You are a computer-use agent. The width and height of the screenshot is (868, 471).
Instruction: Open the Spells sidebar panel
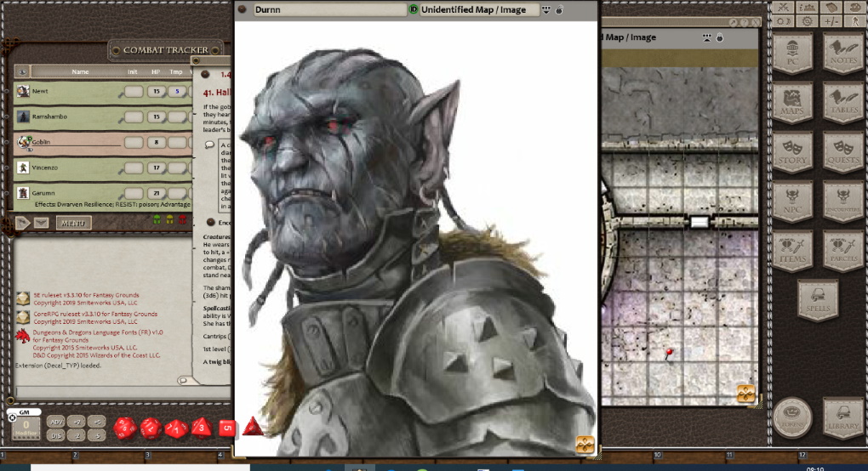point(818,299)
